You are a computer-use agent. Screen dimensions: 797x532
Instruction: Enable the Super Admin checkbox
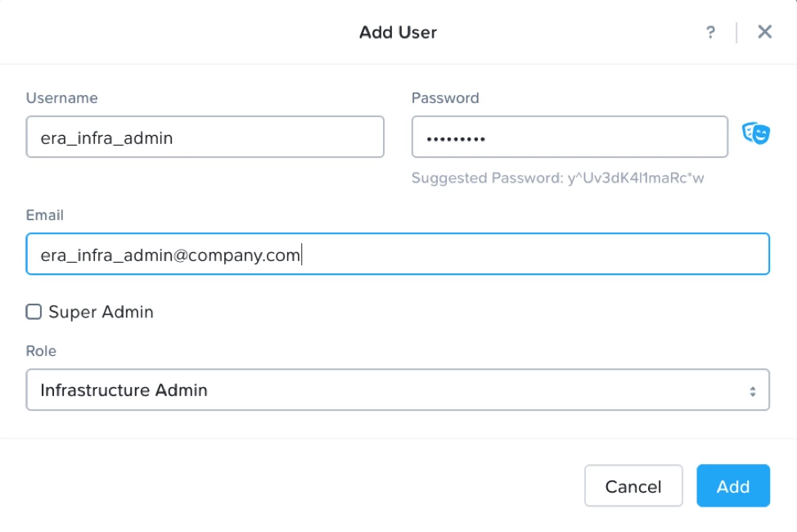tap(34, 312)
